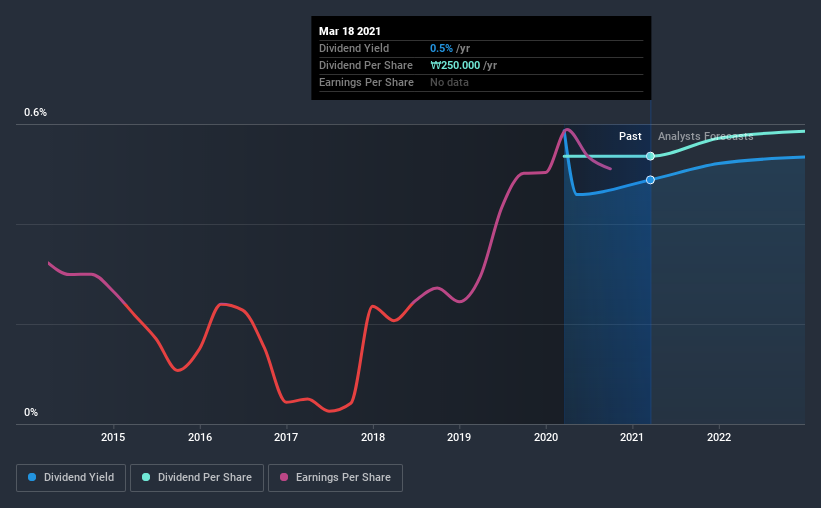Click the 2019 x-axis label
The width and height of the screenshot is (821, 508).
(x=459, y=437)
